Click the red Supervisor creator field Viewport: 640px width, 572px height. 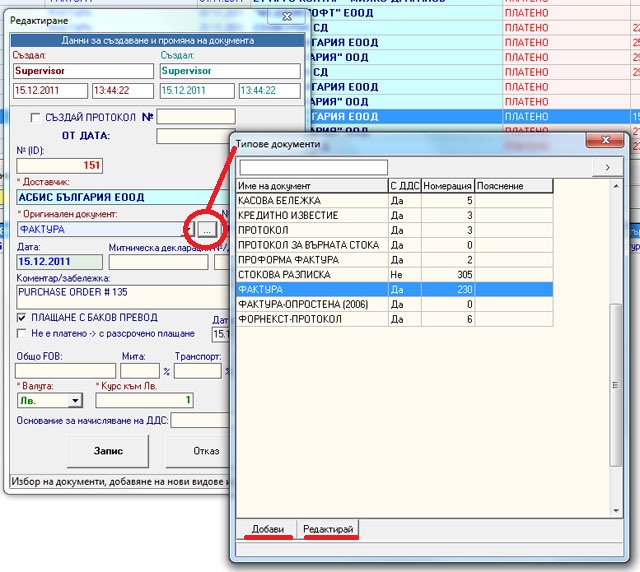coord(83,71)
